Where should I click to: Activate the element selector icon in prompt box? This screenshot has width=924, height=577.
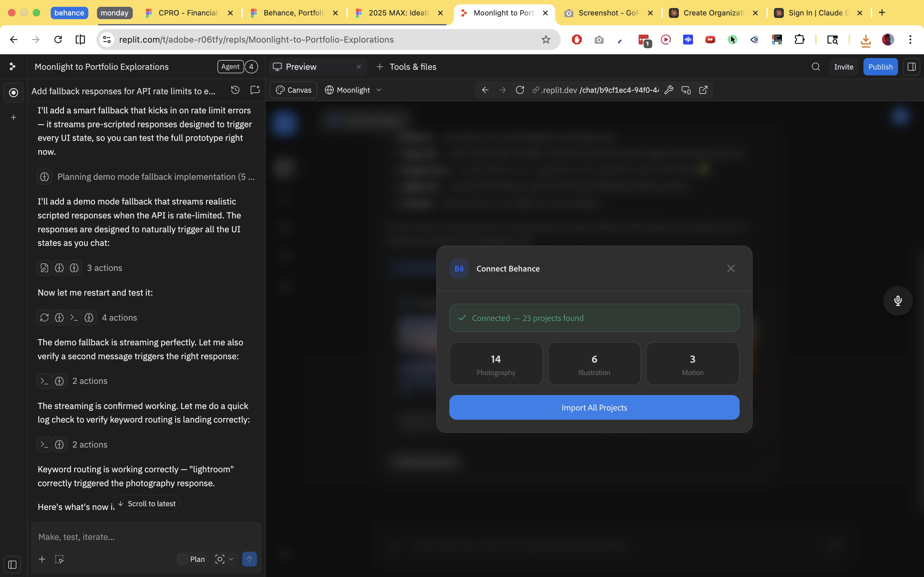click(59, 559)
